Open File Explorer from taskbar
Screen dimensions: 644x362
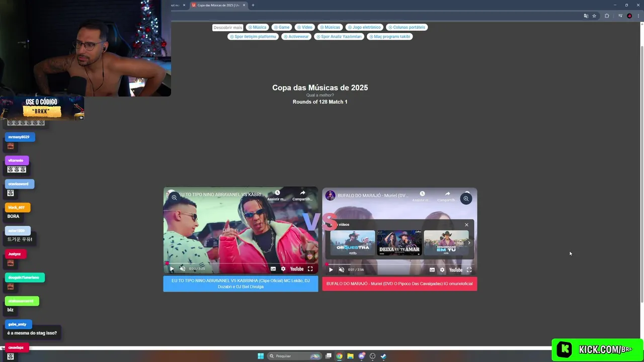pos(351,356)
